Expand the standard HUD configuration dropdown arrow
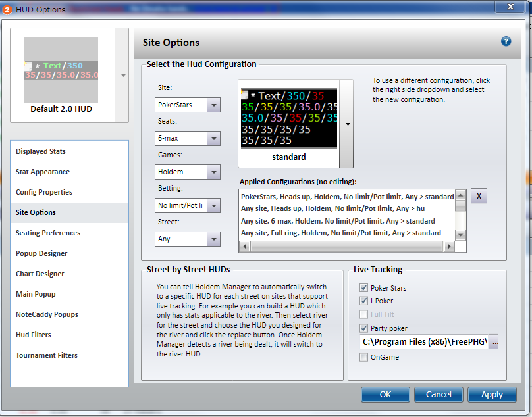The height and width of the screenshot is (417, 532). tap(347, 124)
